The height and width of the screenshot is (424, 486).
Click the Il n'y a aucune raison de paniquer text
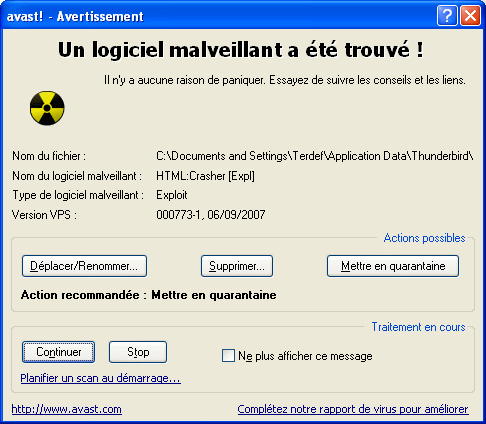click(285, 80)
